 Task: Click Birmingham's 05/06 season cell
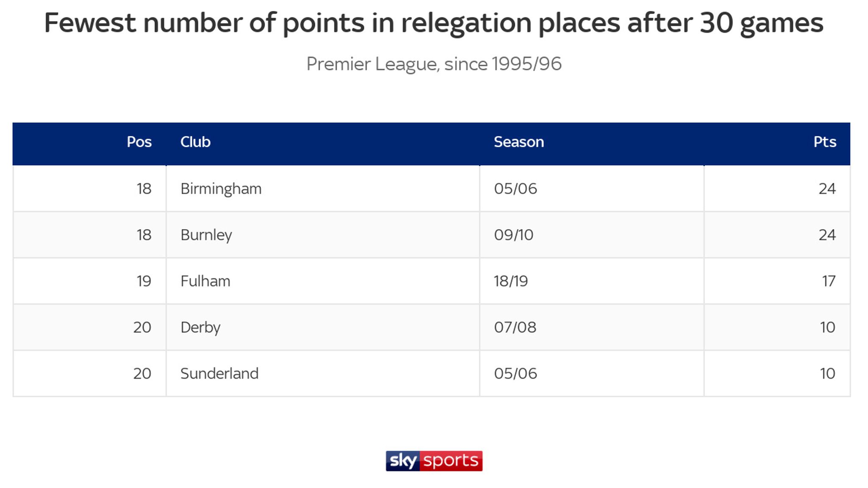(515, 189)
